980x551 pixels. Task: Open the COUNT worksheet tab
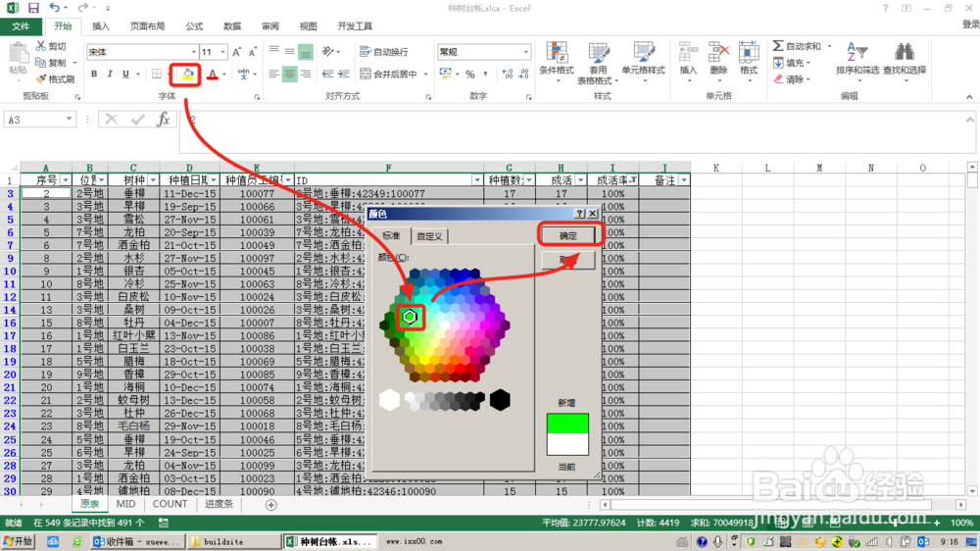pyautogui.click(x=170, y=504)
